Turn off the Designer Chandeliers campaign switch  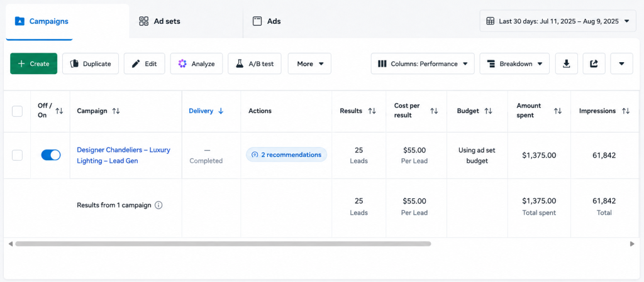point(51,155)
